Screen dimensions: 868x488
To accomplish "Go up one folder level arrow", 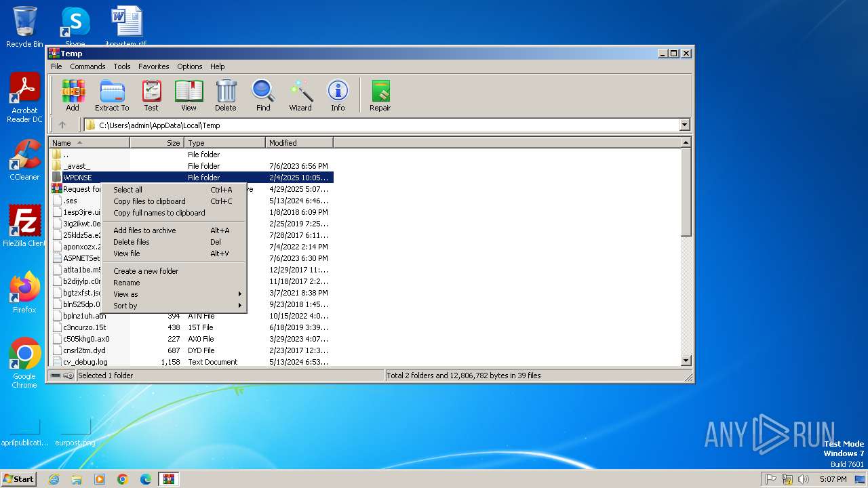I will (62, 125).
